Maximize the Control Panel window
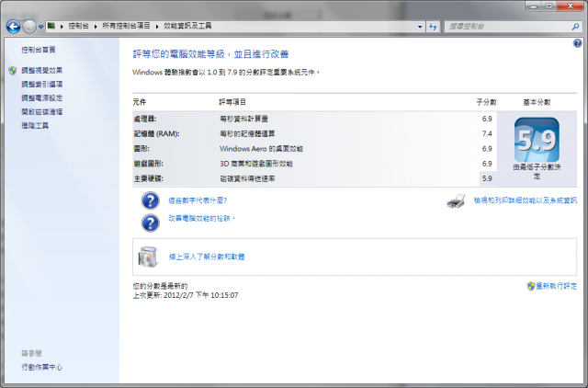Viewport: 588px width, 388px height. tap(548, 6)
